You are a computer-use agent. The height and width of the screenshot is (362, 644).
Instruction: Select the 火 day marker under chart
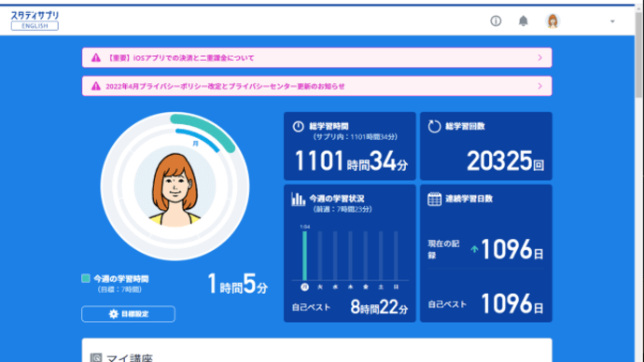320,286
